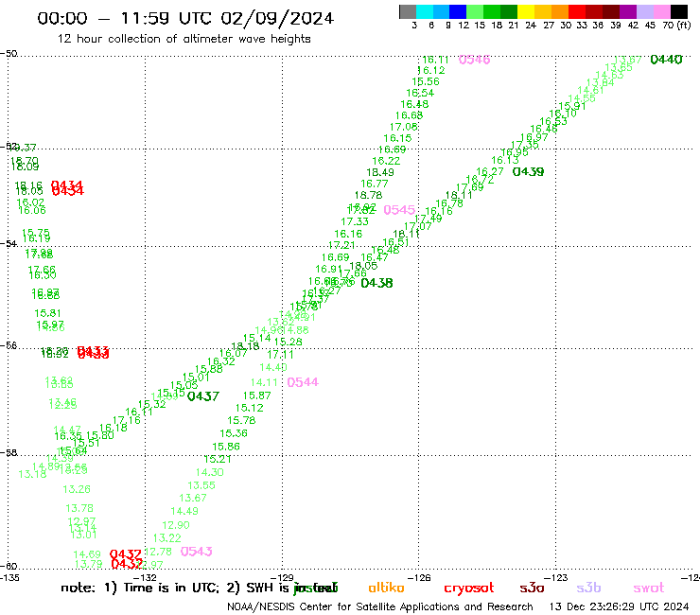The width and height of the screenshot is (700, 615).
Task: Click the wave height value 13.55
Action: [201, 485]
